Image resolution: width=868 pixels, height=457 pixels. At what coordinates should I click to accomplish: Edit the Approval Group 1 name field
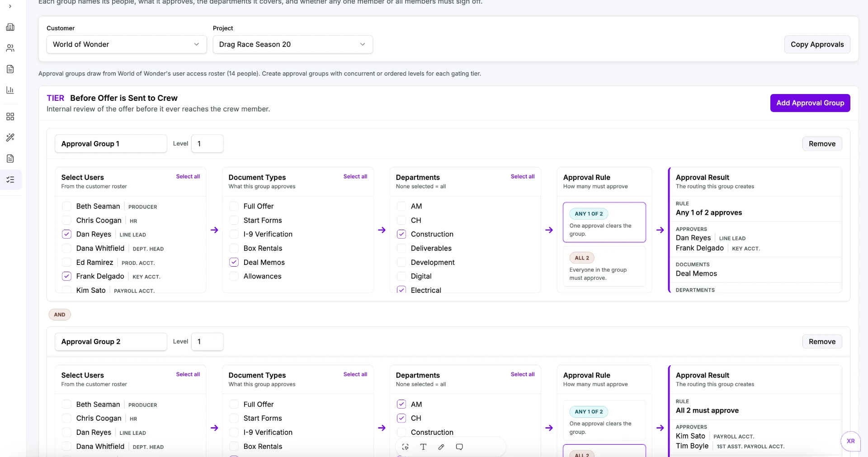pyautogui.click(x=111, y=144)
